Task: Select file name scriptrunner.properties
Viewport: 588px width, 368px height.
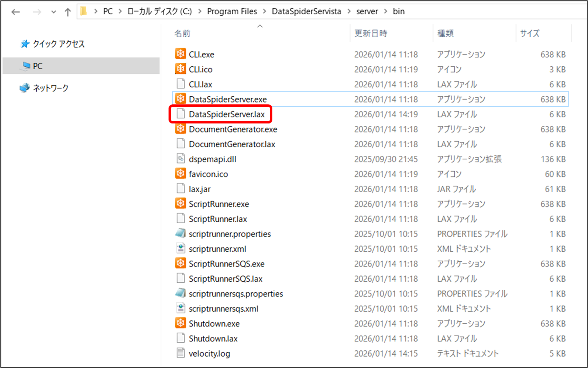Action: click(x=230, y=234)
